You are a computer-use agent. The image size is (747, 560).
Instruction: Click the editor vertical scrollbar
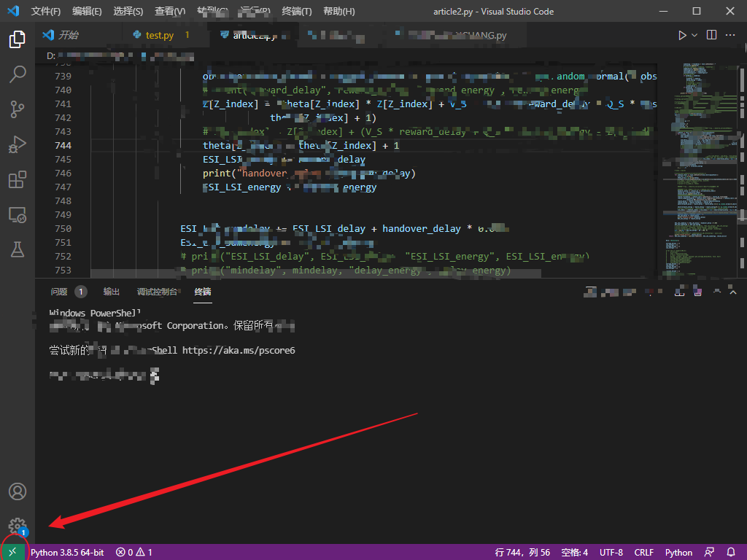click(742, 169)
